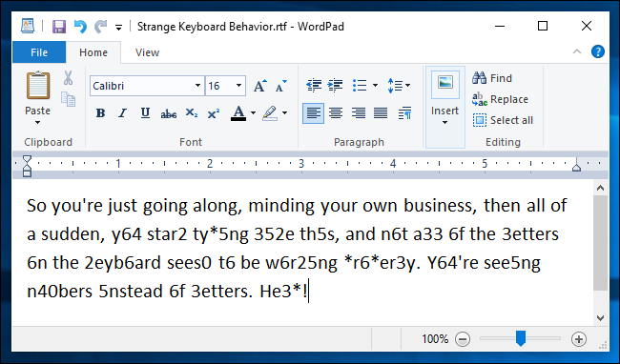620x364 pixels.
Task: Increase indent of the paragraph
Action: pos(336,85)
